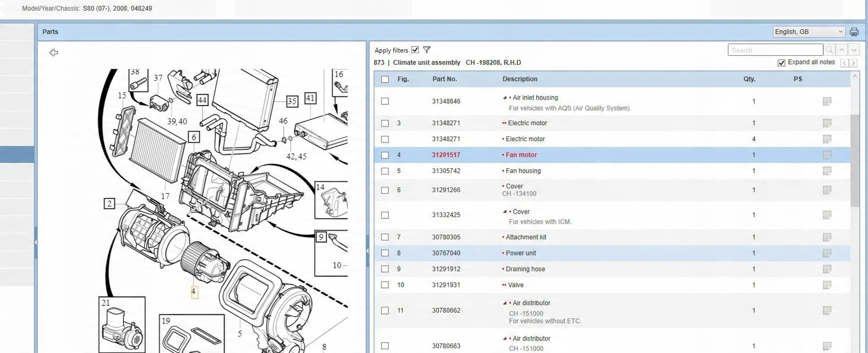
Task: Uncheck Expand all notes
Action: click(781, 63)
